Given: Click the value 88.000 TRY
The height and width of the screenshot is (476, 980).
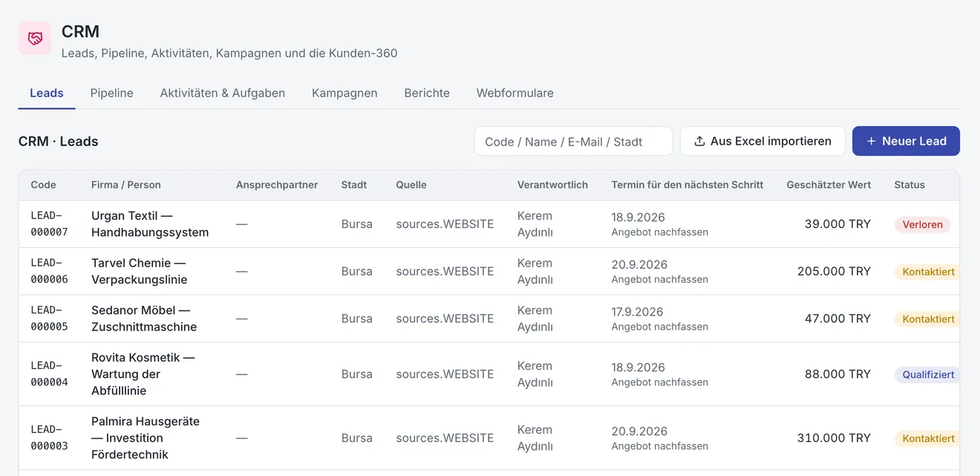Looking at the screenshot, I should click(x=837, y=374).
